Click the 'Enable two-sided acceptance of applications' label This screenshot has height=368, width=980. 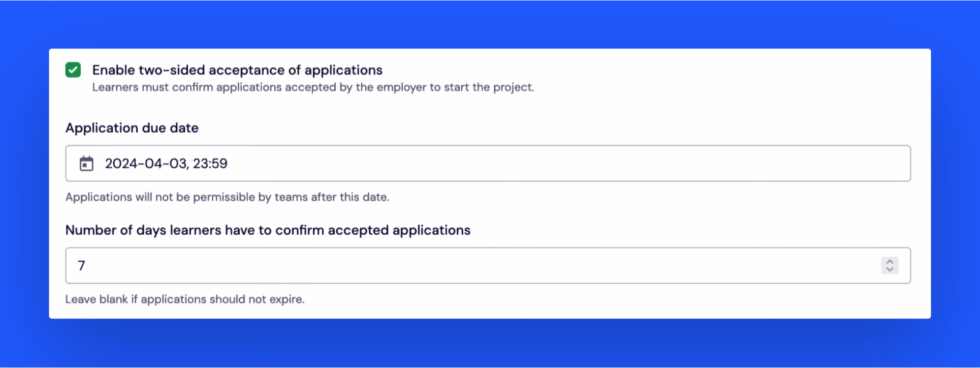[x=237, y=70]
